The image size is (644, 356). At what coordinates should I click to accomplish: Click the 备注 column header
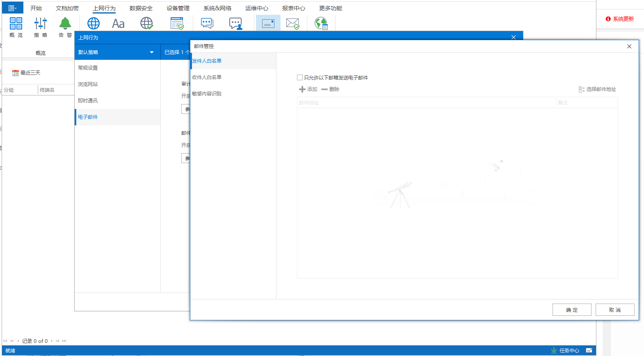[587, 103]
